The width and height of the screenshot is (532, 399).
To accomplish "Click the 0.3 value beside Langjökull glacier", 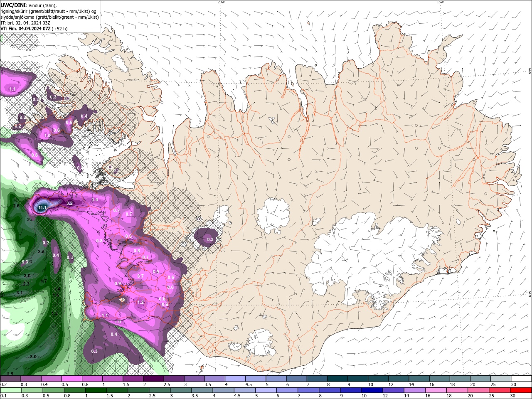I will click(210, 239).
